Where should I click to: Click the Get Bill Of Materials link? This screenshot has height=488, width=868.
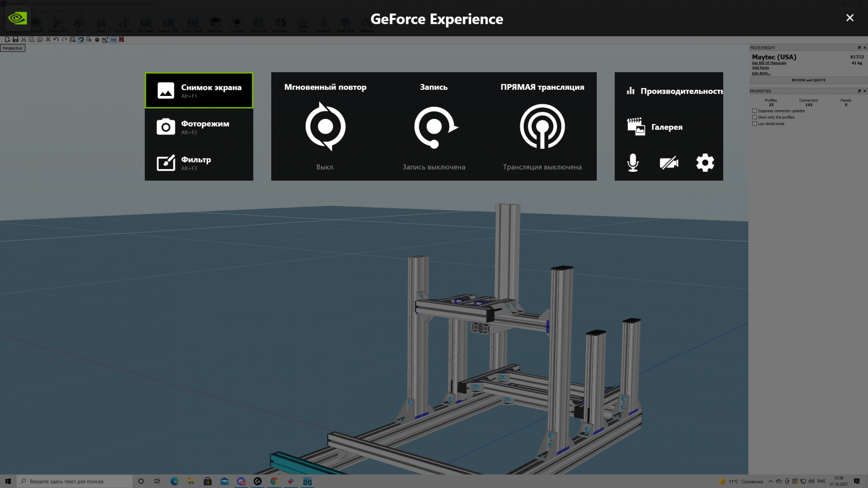[x=769, y=63]
